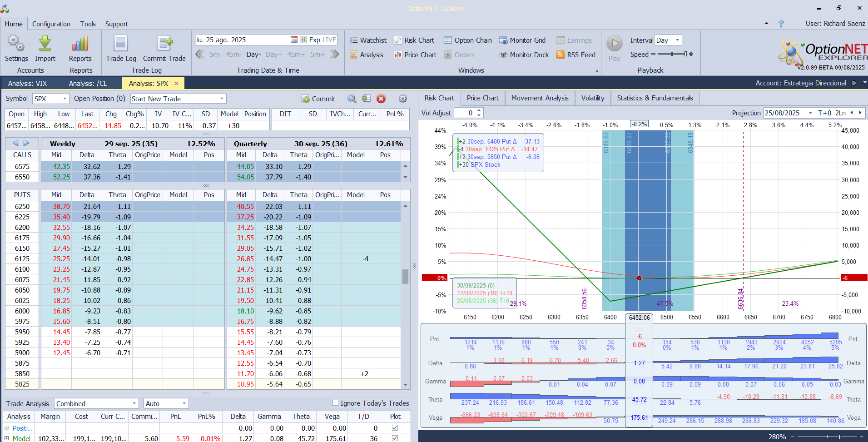This screenshot has width=868, height=442.
Task: Open the Volatility tab
Action: pyautogui.click(x=593, y=98)
